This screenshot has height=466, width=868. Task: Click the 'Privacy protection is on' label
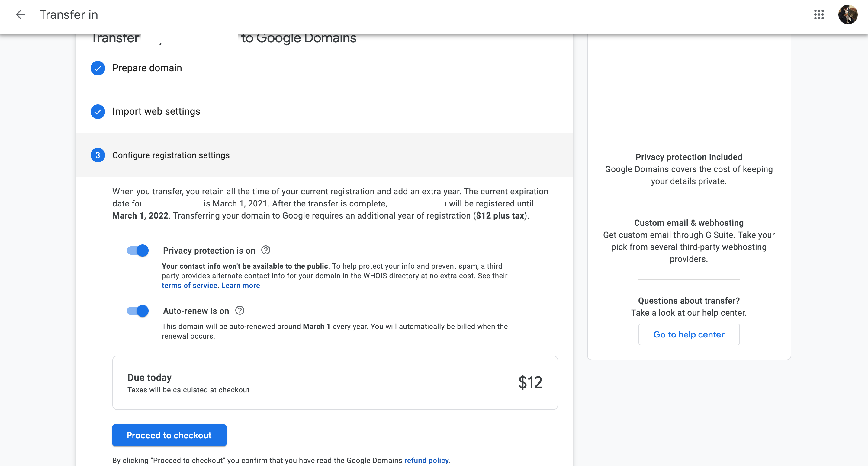[x=209, y=251]
